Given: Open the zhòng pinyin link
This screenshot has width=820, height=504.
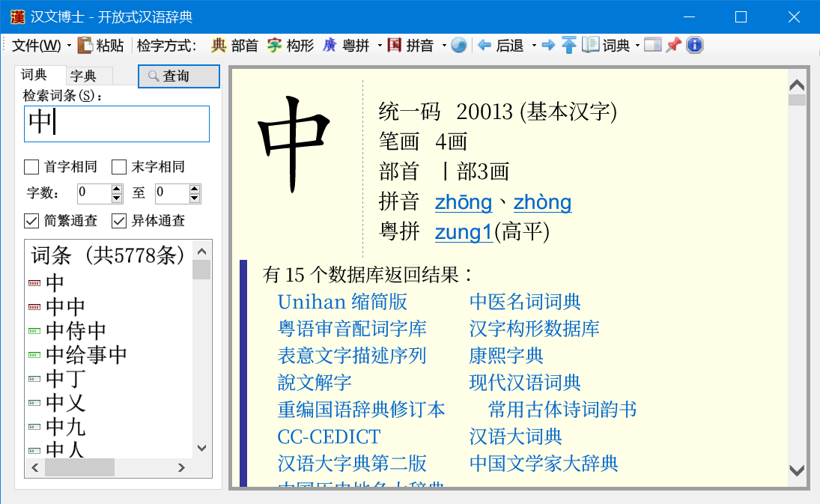Looking at the screenshot, I should coord(542,202).
